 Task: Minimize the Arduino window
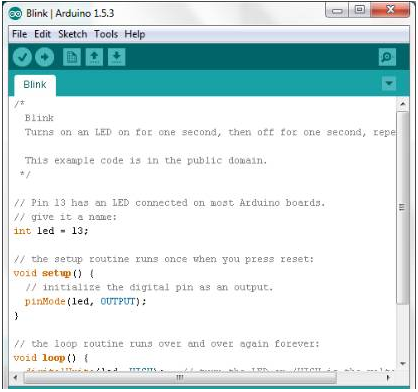(x=337, y=10)
